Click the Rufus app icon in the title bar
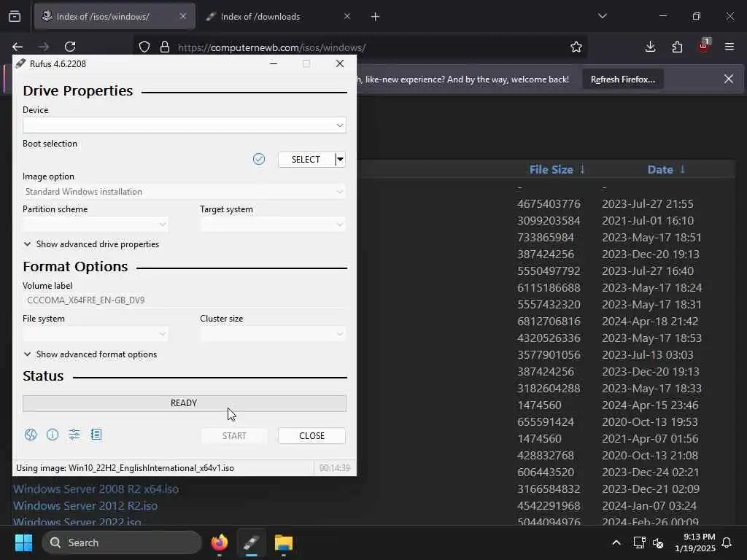 click(x=20, y=64)
